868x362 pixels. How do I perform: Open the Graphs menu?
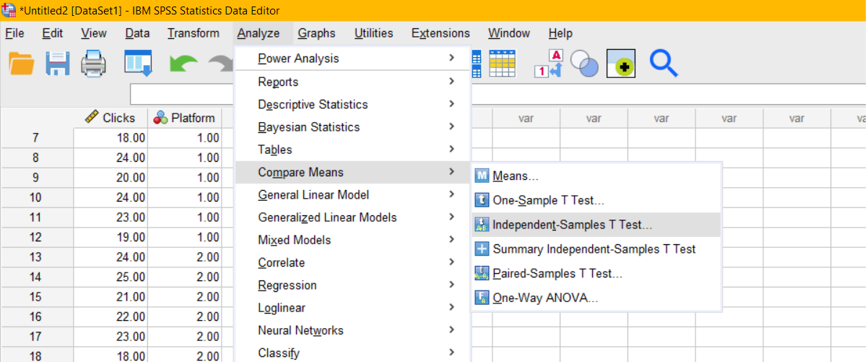(x=316, y=33)
